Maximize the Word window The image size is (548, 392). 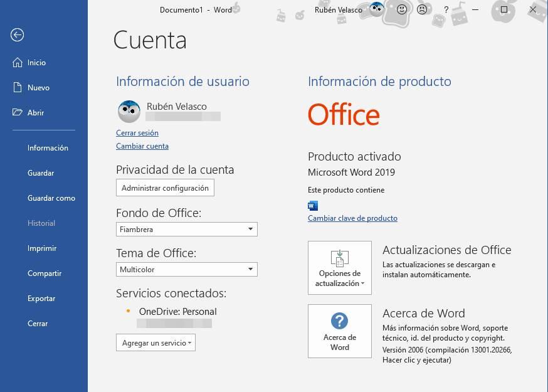[x=504, y=9]
